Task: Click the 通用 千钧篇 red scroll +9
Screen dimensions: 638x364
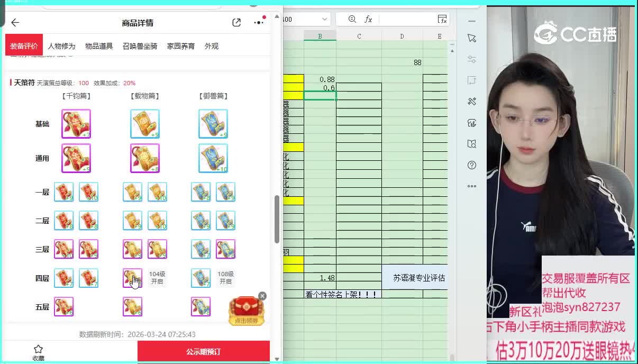Action: (x=76, y=158)
